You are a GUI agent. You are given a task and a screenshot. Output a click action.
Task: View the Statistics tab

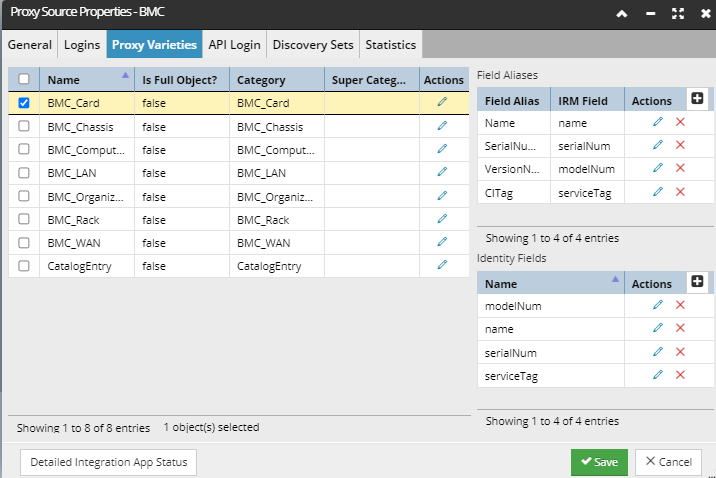(x=390, y=44)
